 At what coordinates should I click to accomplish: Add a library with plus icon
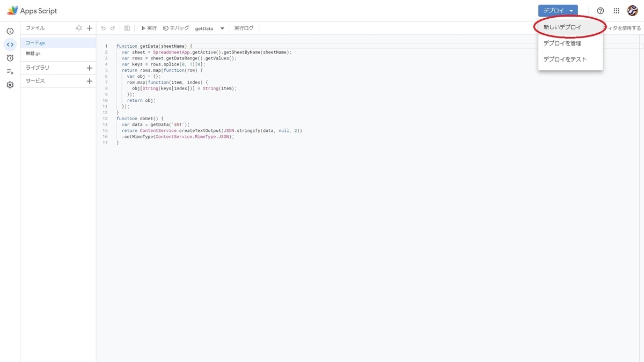[90, 68]
